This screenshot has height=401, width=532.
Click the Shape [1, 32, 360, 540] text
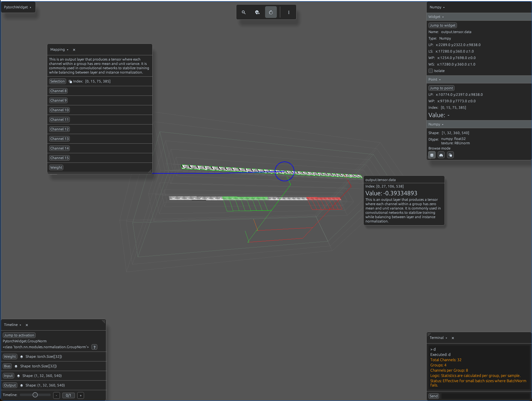click(x=449, y=133)
